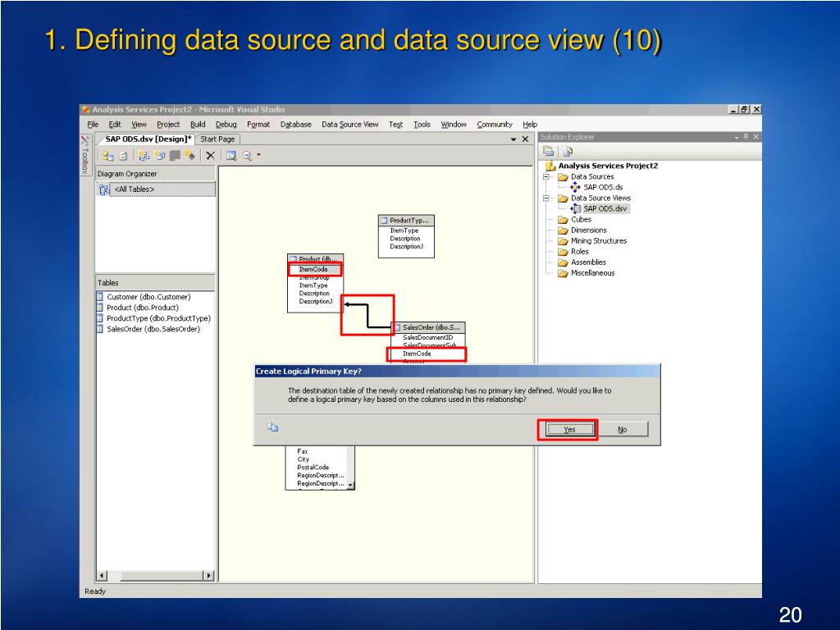Open the Community menu
840x630 pixels.
495,125
